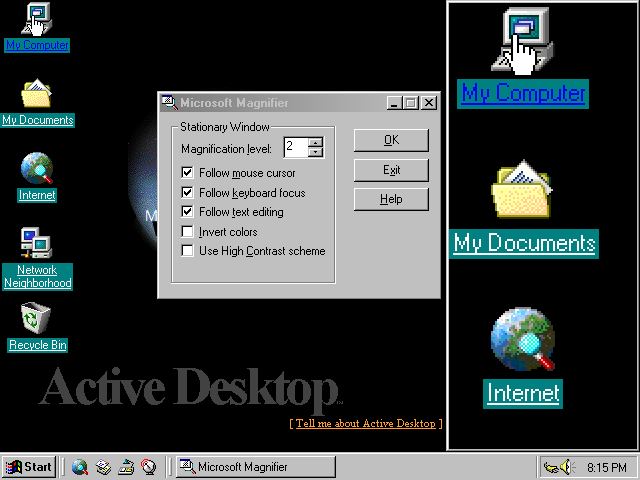Click the Internet globe desktop icon
Image resolution: width=640 pixels, height=480 pixels.
pos(37,168)
